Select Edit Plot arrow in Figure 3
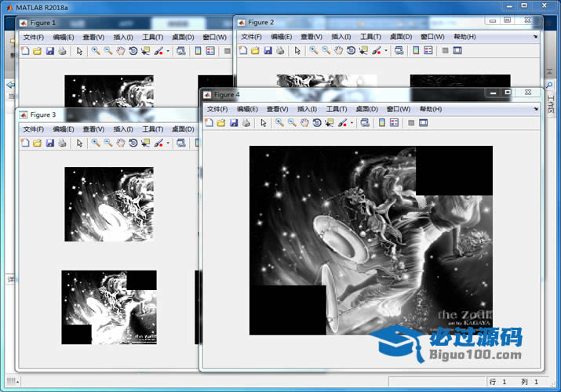Image resolution: width=561 pixels, height=392 pixels. tap(80, 143)
